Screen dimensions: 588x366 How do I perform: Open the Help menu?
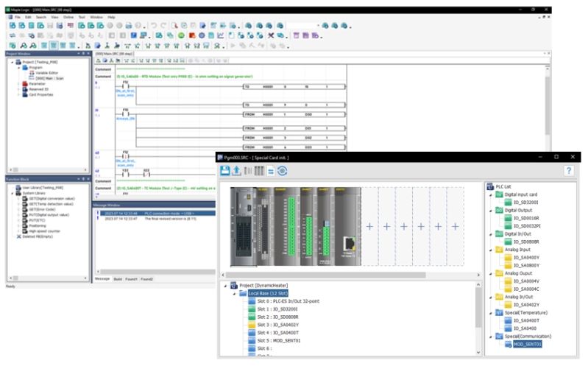coord(111,17)
